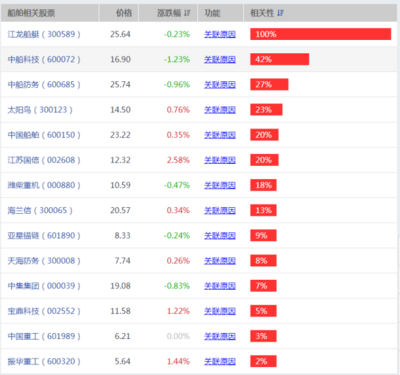400x375 pixels.
Task: Select the price 16.90 cell
Action: click(120, 59)
